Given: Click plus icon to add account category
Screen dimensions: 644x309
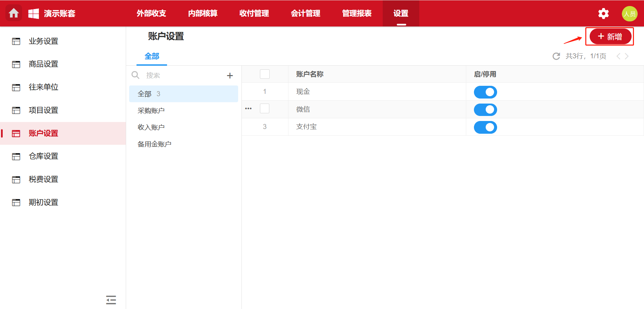Looking at the screenshot, I should (230, 76).
